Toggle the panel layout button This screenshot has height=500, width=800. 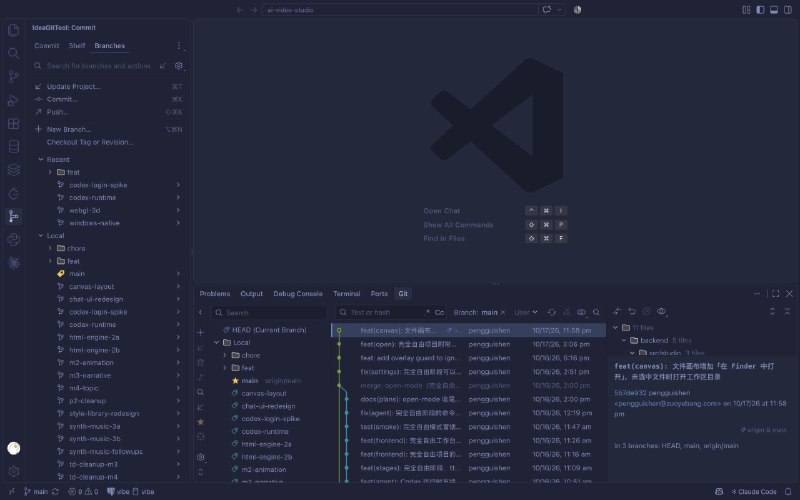coord(774,10)
